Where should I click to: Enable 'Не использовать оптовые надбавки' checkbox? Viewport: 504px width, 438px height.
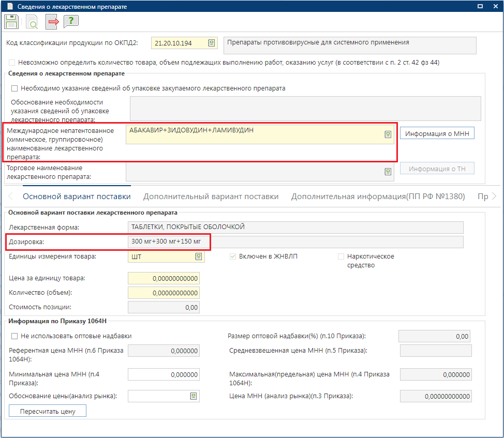(x=14, y=336)
